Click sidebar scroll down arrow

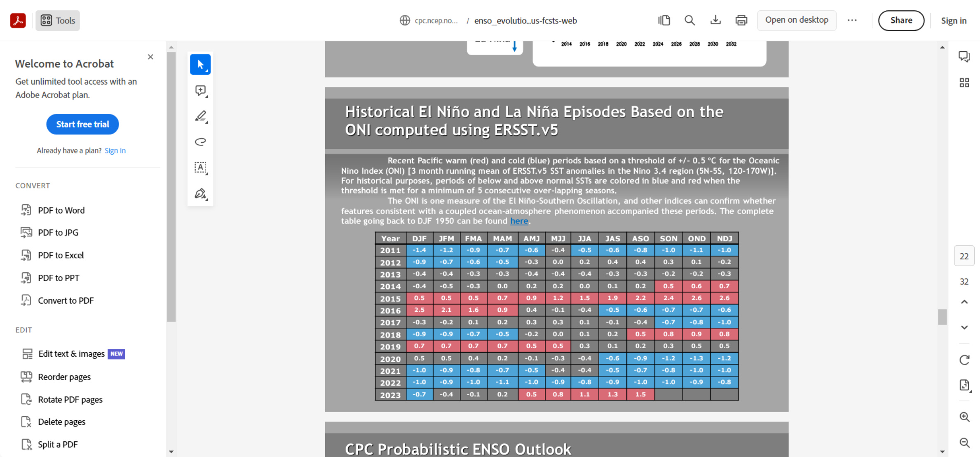(x=171, y=452)
